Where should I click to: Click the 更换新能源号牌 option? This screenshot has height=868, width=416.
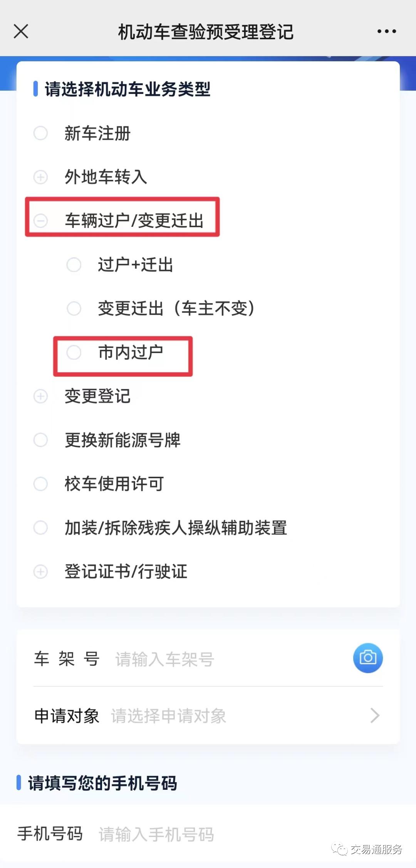(x=40, y=440)
